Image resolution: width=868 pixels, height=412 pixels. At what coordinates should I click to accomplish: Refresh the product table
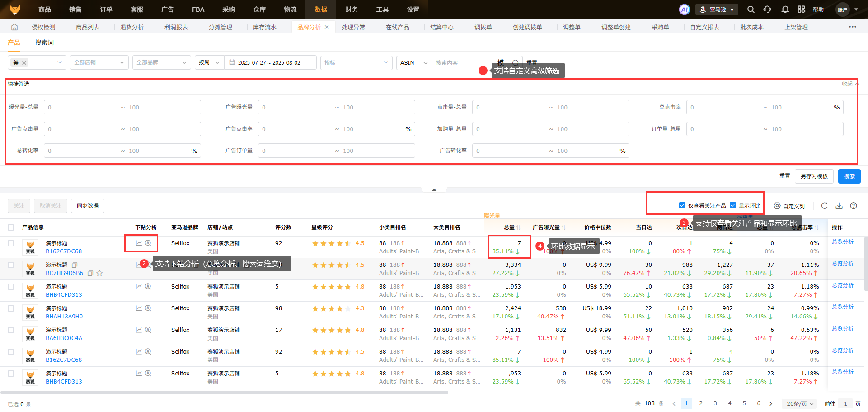(x=824, y=206)
